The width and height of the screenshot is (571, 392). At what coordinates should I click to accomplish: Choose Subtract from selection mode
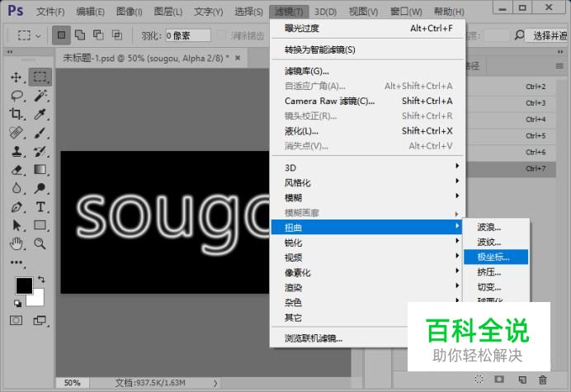point(98,35)
